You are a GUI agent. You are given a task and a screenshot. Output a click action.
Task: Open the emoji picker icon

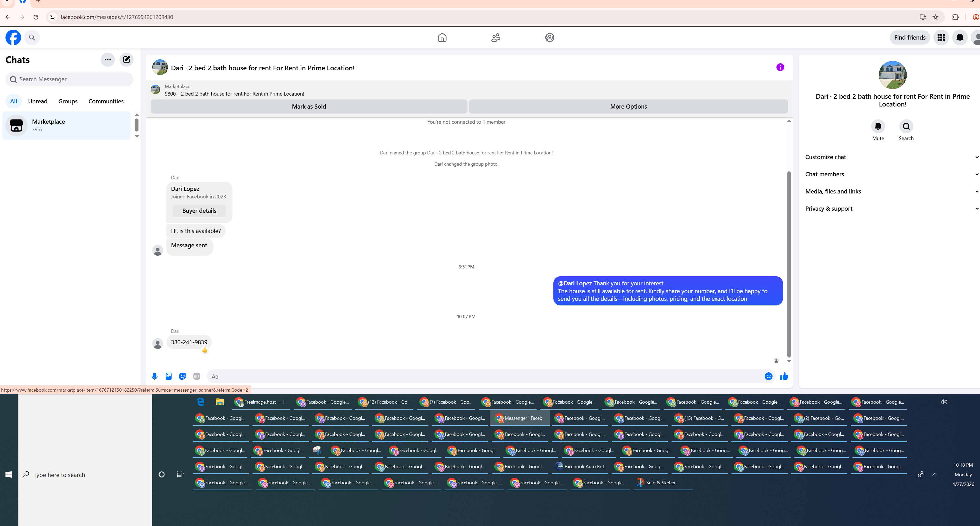point(768,376)
